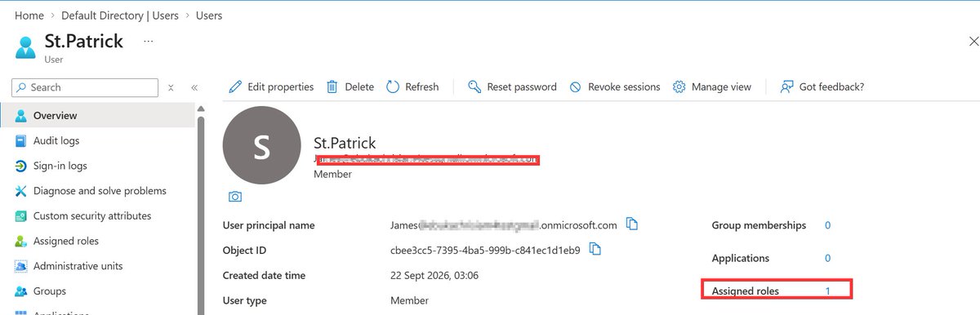Viewport: 980px width, 315px height.
Task: Click the Delete trash can icon
Action: [332, 87]
